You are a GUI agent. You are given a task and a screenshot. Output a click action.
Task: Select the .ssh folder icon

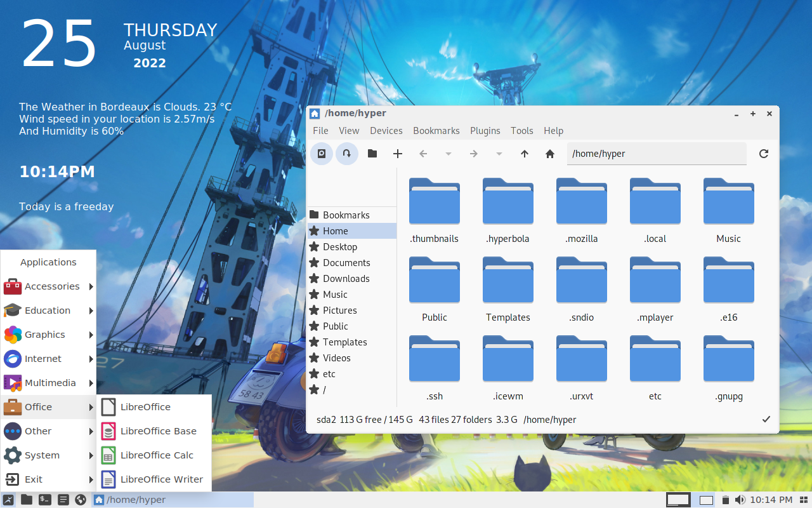[435, 358]
